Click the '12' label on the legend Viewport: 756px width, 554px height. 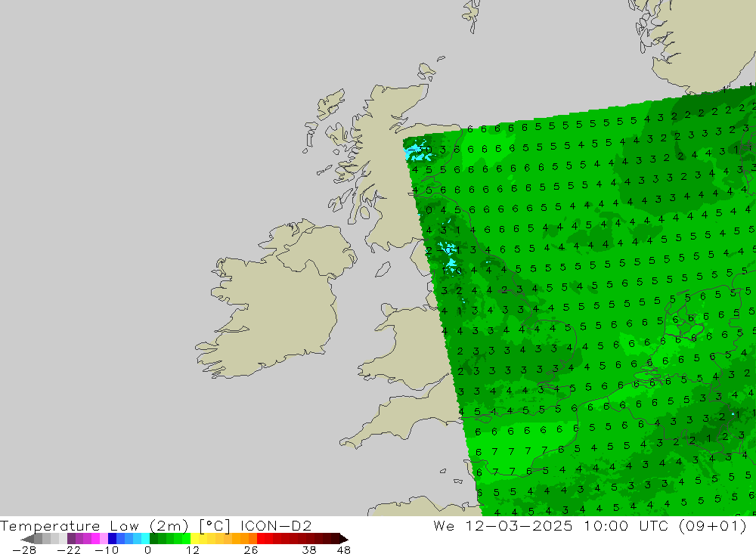tap(192, 550)
